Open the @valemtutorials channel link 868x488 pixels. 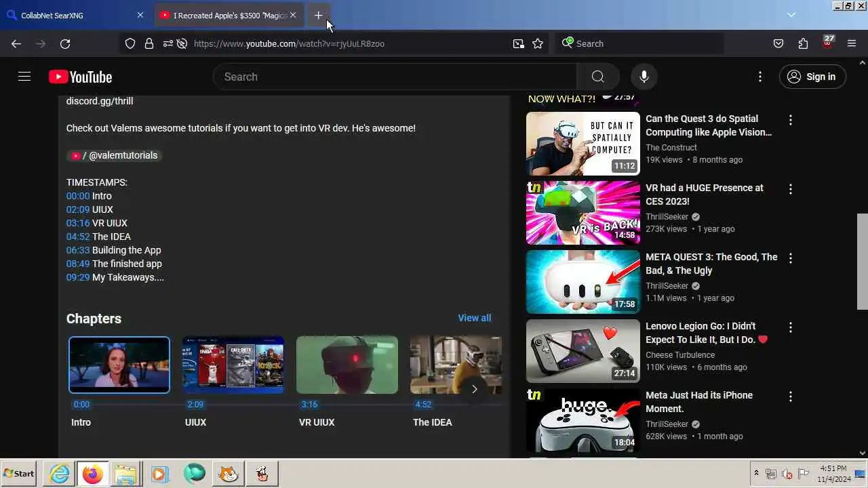click(x=114, y=155)
